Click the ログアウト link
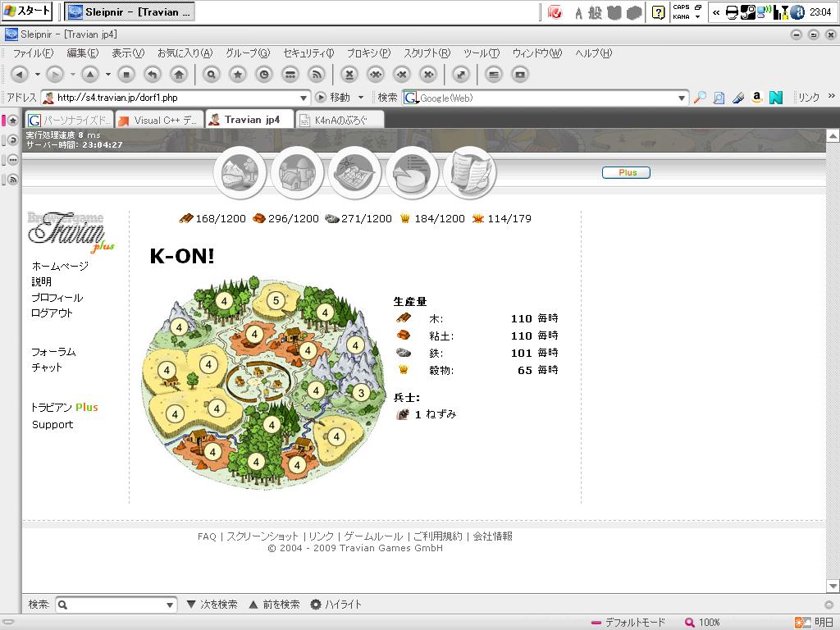840x630 pixels. click(52, 313)
